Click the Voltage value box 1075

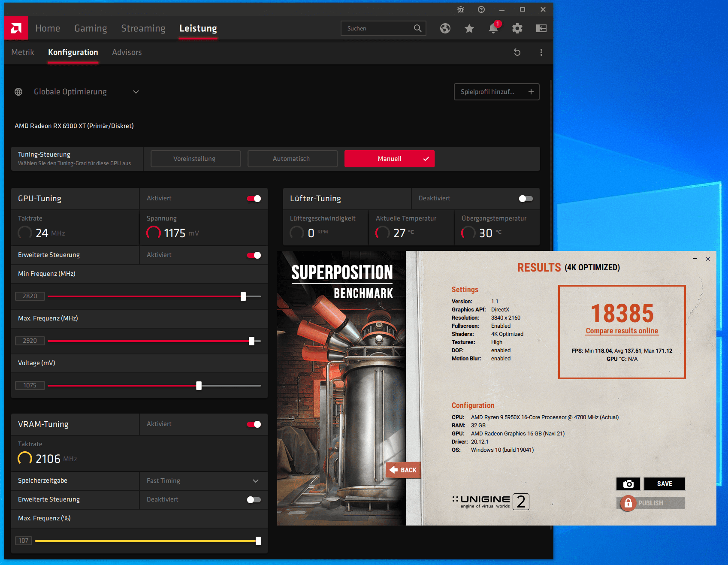(30, 385)
